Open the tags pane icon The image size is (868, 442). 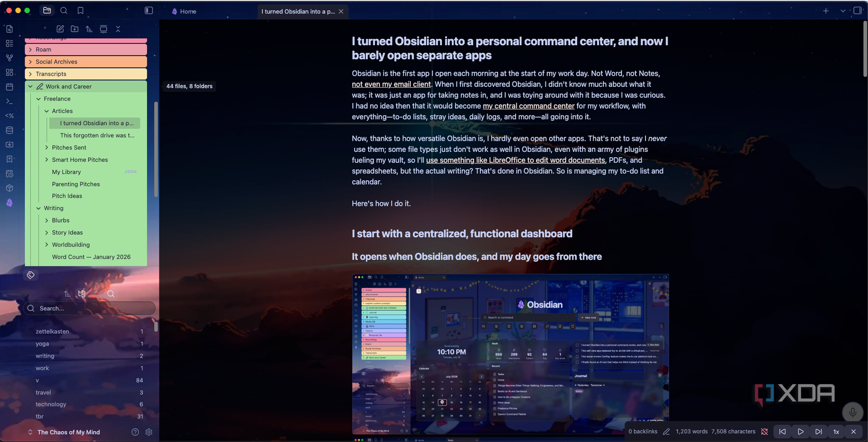(x=31, y=275)
